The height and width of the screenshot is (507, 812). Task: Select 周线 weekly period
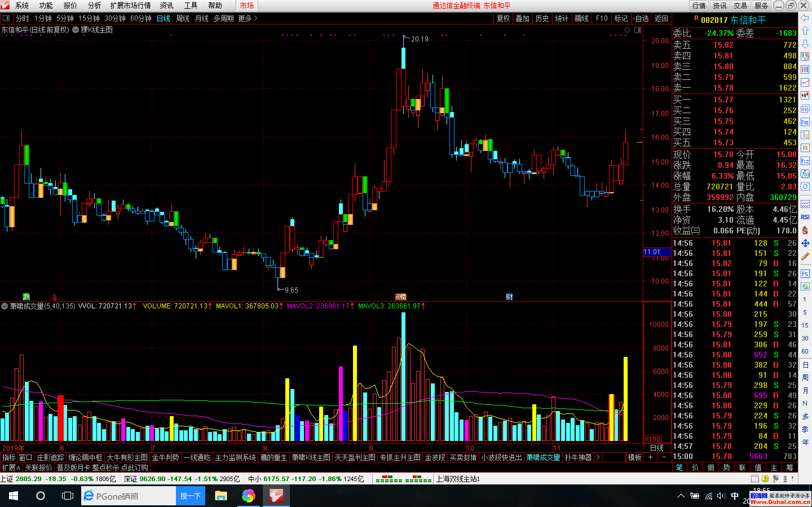coord(183,18)
